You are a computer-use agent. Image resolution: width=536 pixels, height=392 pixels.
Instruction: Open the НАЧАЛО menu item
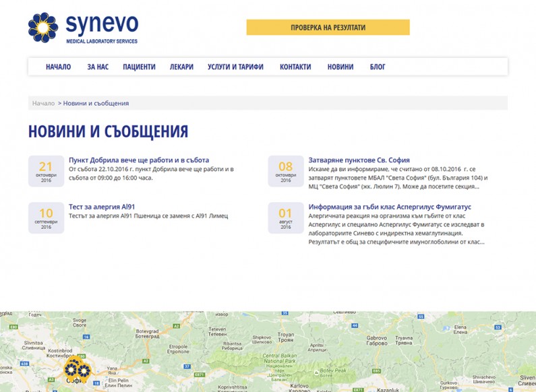(x=59, y=67)
